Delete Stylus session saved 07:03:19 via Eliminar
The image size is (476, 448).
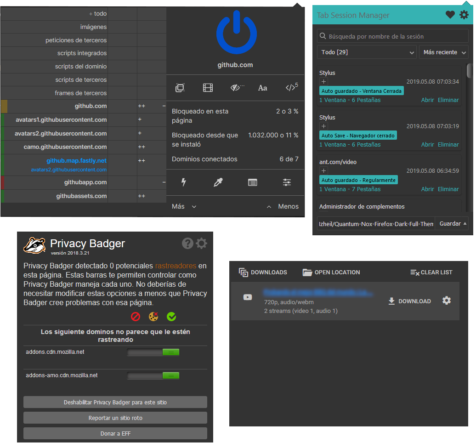pyautogui.click(x=448, y=144)
